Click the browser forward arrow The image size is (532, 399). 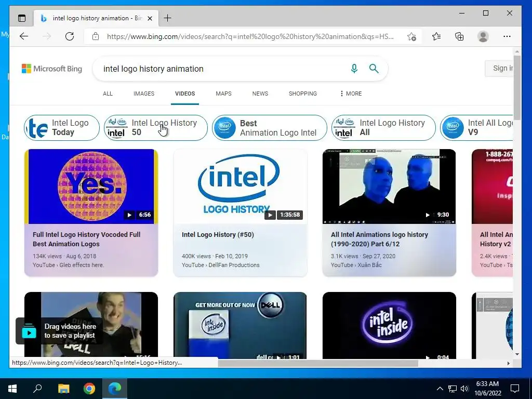(47, 36)
